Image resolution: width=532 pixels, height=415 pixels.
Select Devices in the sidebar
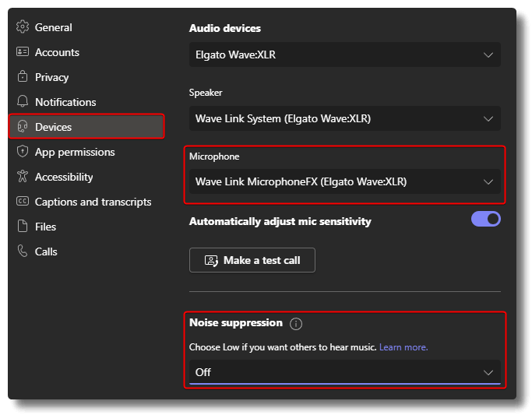coord(86,127)
